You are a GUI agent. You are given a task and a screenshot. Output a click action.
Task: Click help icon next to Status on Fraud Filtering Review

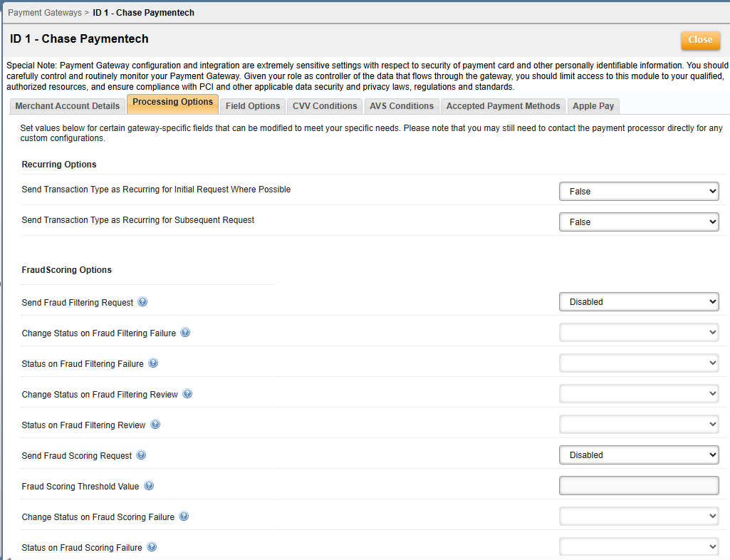point(155,425)
